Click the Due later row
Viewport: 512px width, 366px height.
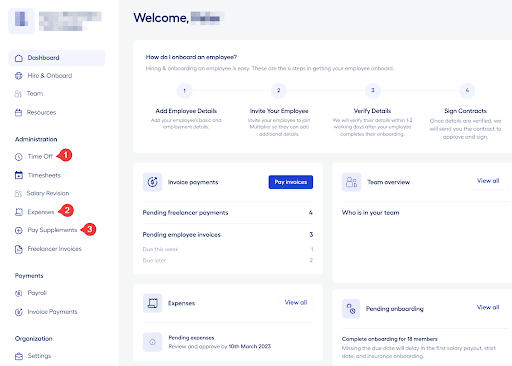point(228,261)
